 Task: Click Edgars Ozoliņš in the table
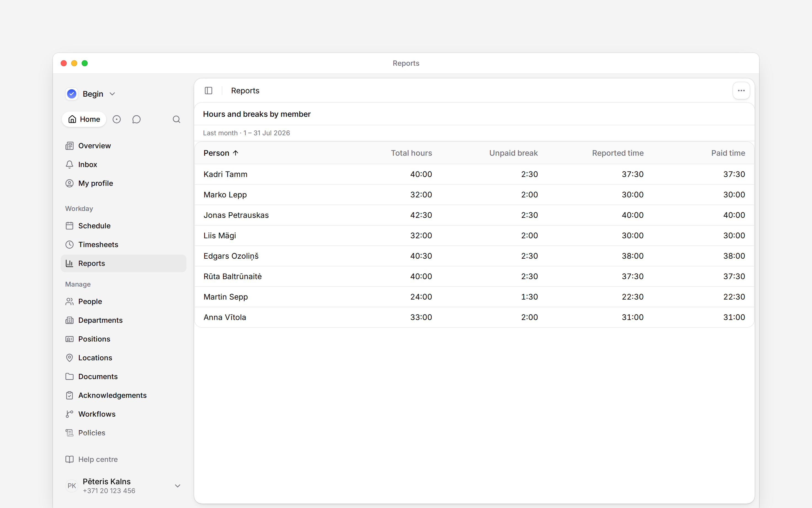(231, 256)
